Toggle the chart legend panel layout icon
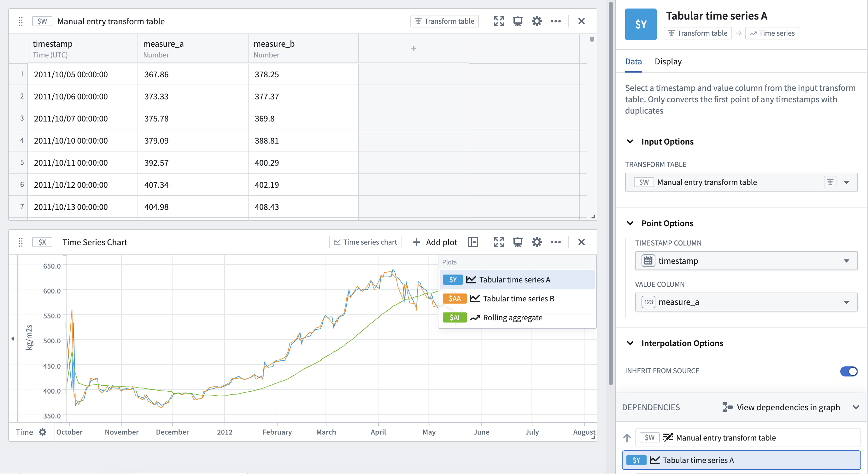Viewport: 868px width, 474px height. pos(473,242)
